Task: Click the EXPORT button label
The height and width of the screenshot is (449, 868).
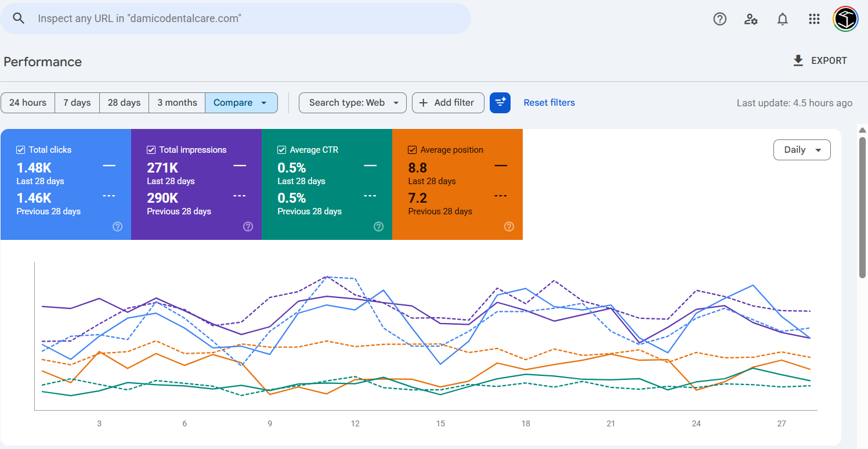Action: (829, 60)
